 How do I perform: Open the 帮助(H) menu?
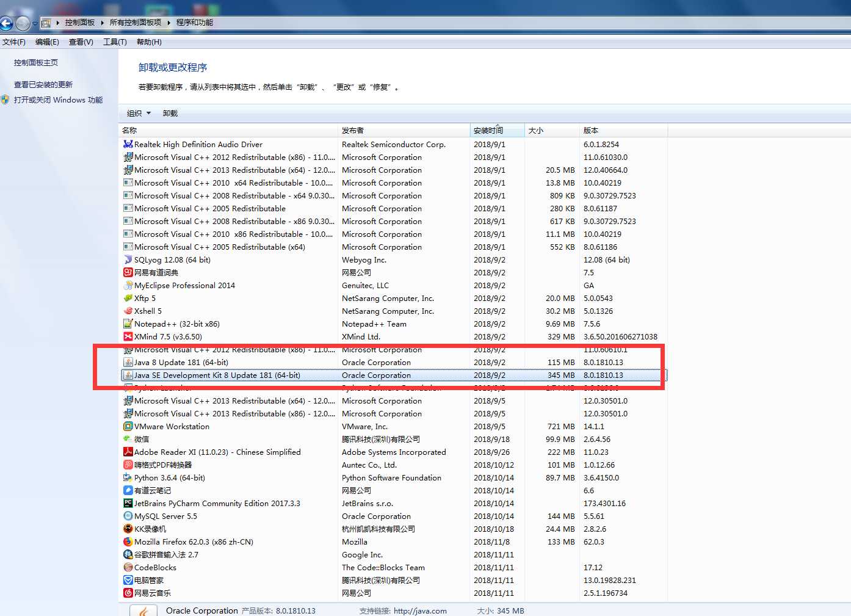click(149, 42)
